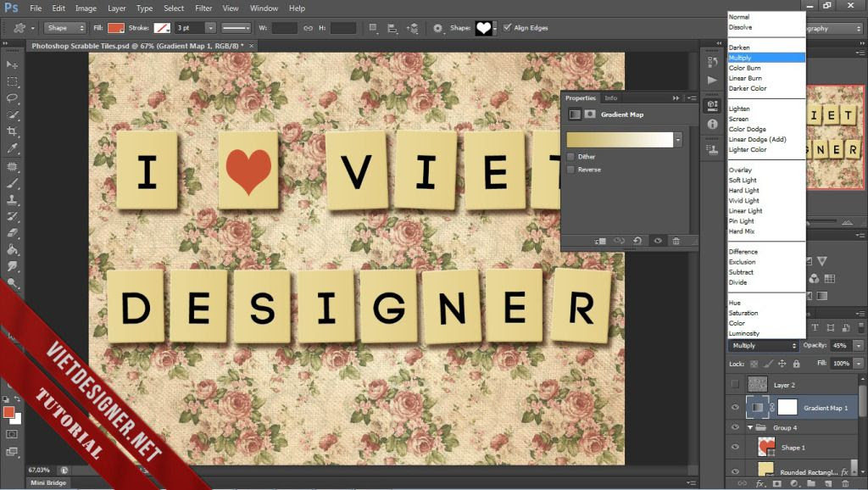Clip adjustment to layer in Properties
868x490 pixels.
coord(601,241)
